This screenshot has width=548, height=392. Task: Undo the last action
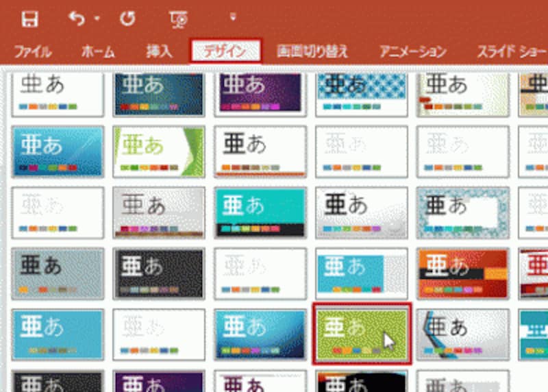coord(77,19)
